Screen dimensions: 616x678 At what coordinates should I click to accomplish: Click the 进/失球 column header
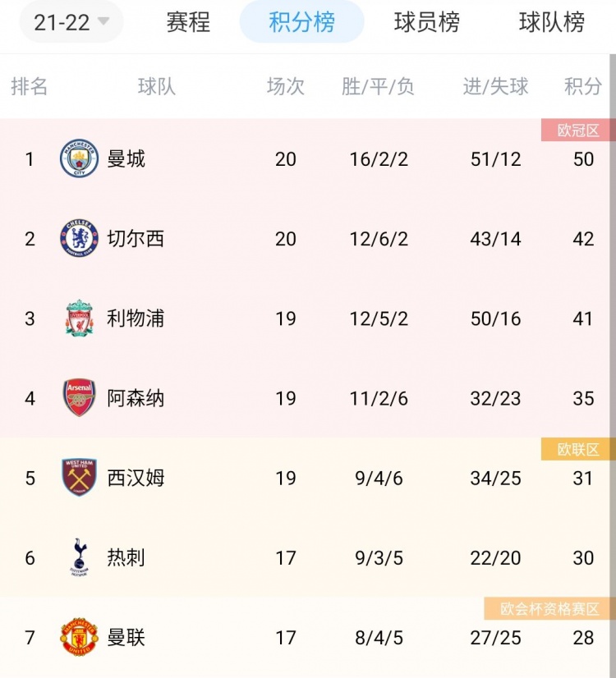click(496, 86)
